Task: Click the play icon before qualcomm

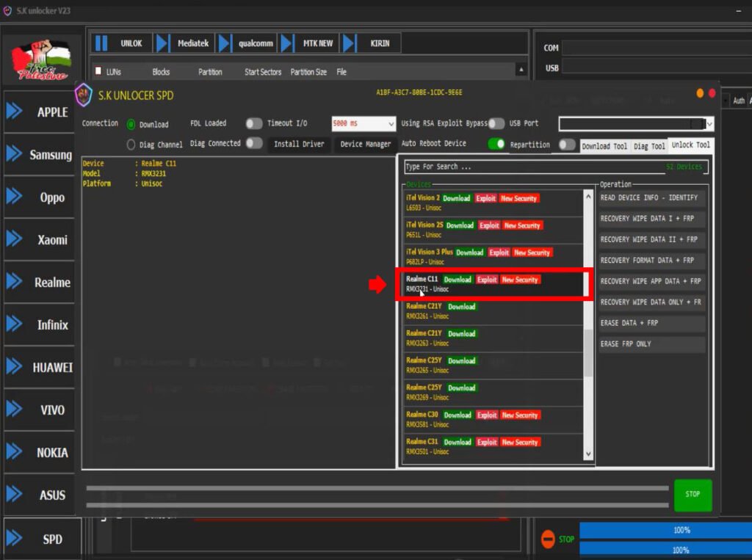Action: [225, 43]
